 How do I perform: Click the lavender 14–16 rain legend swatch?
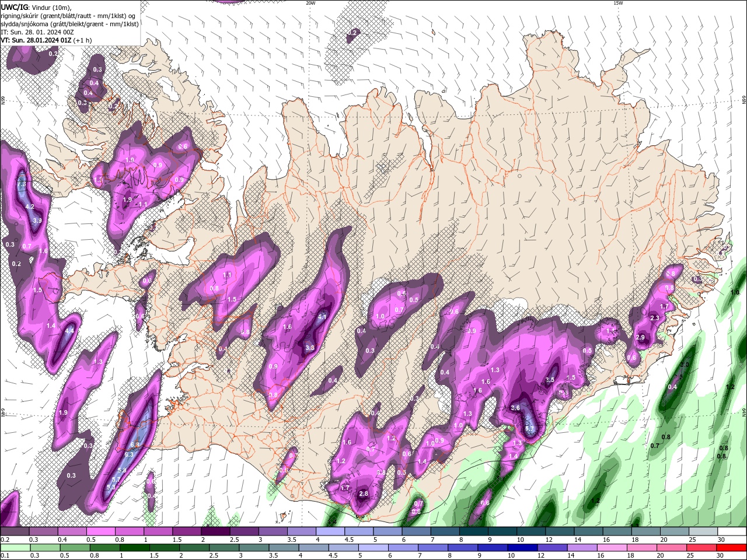pos(582,548)
